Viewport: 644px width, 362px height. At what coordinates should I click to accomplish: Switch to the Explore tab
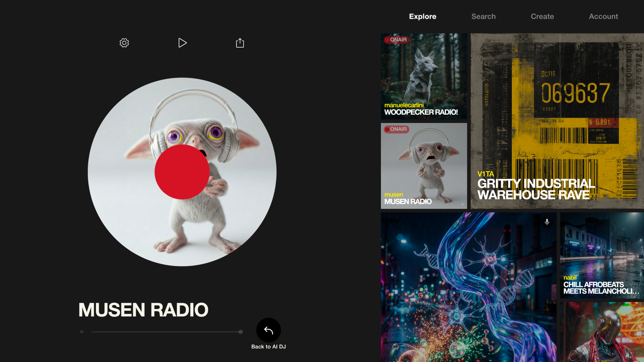(x=422, y=16)
